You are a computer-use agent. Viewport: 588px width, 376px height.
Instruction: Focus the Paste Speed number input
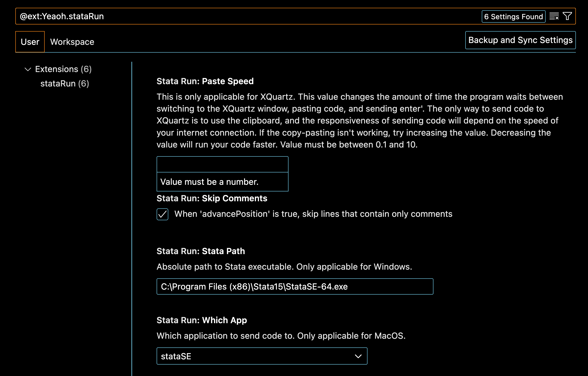point(222,164)
